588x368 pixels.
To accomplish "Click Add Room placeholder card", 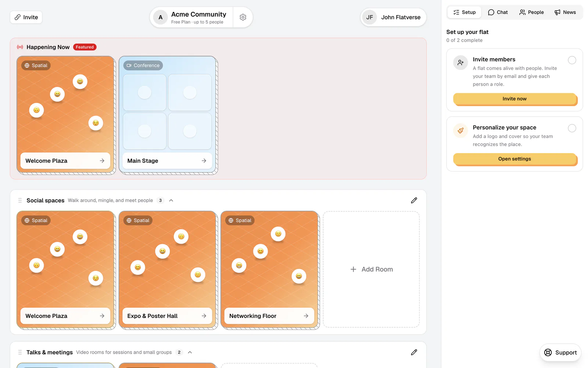I will tap(371, 269).
